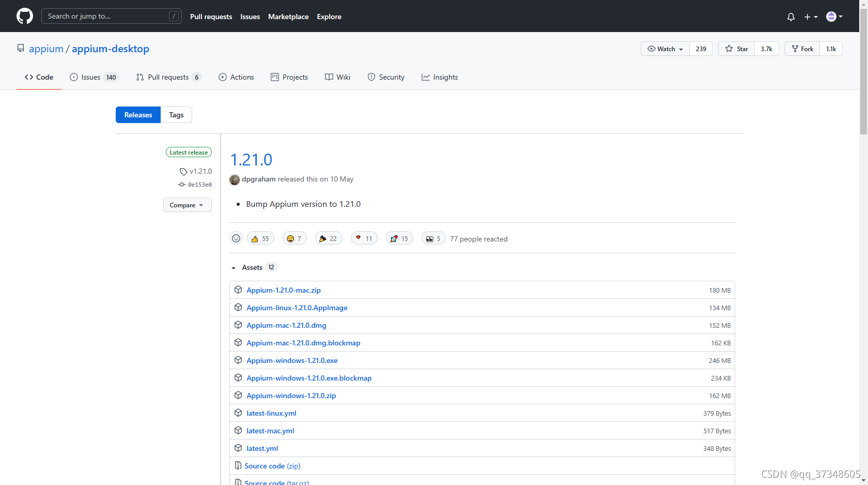Open the notifications bell
This screenshot has width=868, height=485.
(x=791, y=17)
